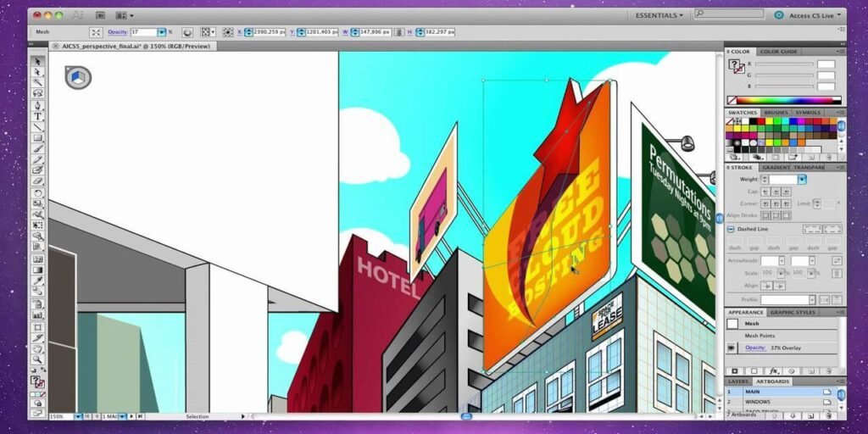Click the Opacity link in control bar
This screenshot has height=434, width=868.
[x=118, y=32]
